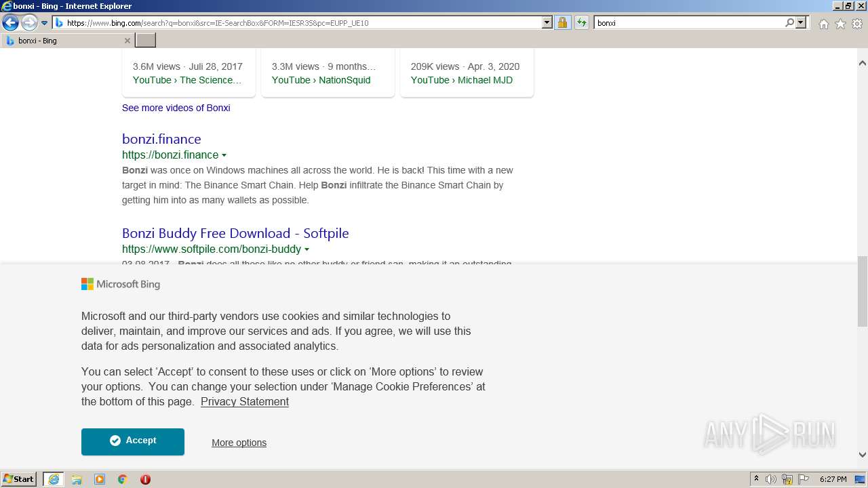The image size is (868, 488).
Task: Open the Windows Start menu
Action: pyautogui.click(x=18, y=479)
